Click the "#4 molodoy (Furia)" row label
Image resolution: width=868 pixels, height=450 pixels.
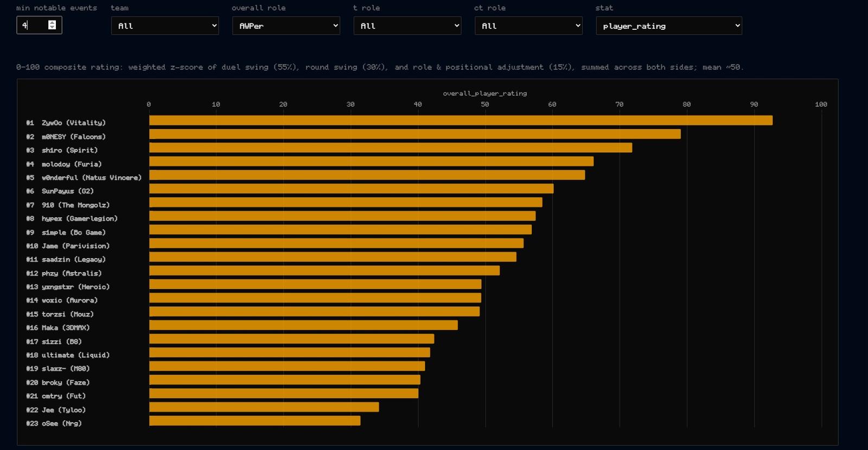[x=64, y=164]
